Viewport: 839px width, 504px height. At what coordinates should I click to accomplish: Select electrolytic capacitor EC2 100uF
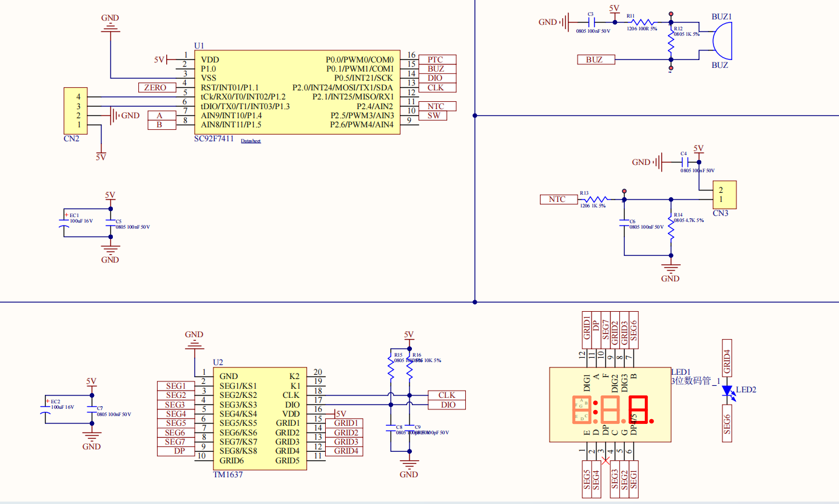click(x=45, y=411)
